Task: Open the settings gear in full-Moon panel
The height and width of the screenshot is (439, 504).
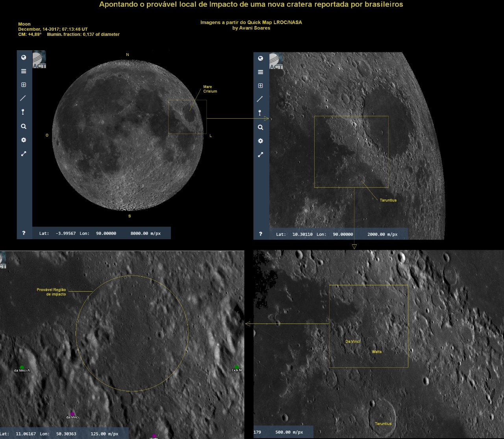Action: pos(24,140)
